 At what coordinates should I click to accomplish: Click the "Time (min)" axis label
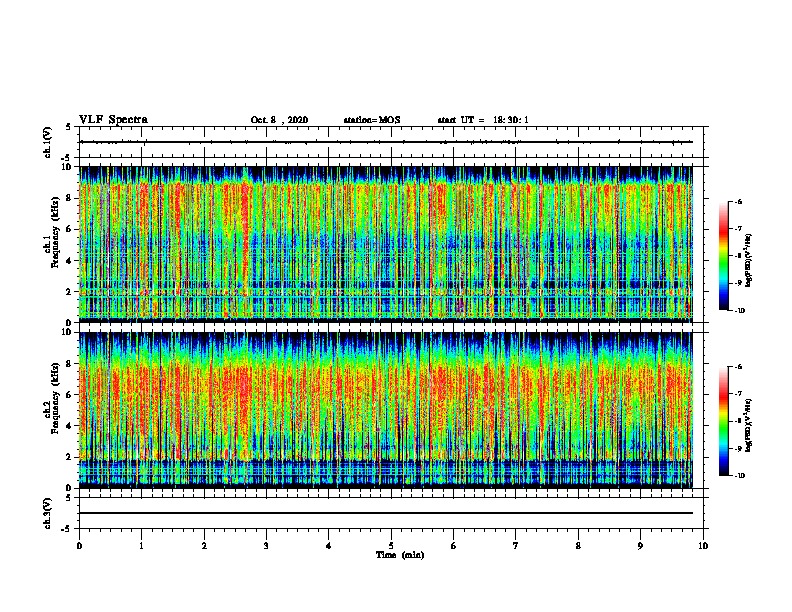click(x=400, y=555)
